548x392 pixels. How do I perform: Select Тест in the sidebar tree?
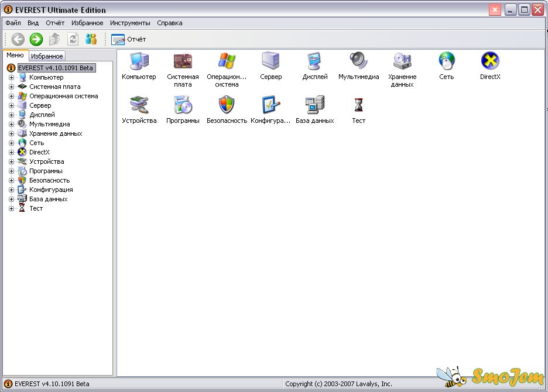point(36,208)
